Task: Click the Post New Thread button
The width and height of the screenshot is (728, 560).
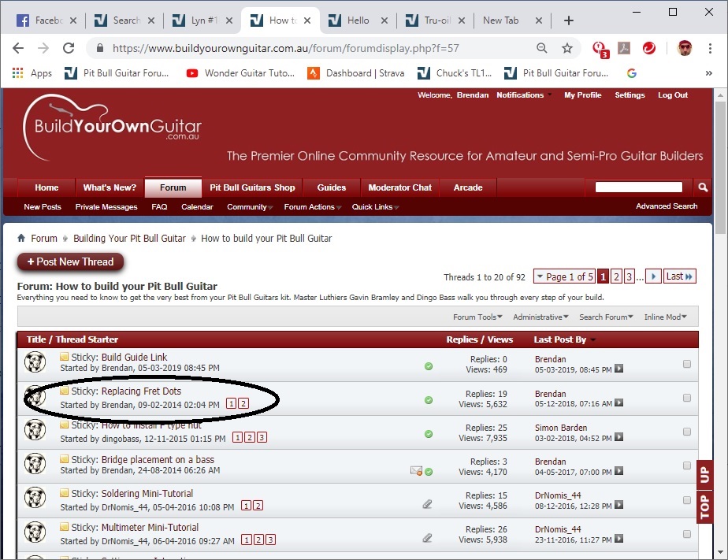Action: click(x=70, y=261)
